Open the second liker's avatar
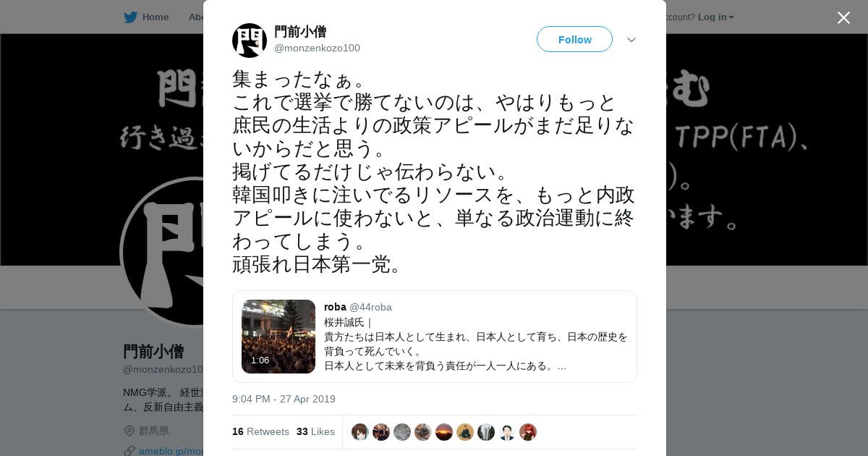Viewport: 868px width, 456px height. pos(381,432)
